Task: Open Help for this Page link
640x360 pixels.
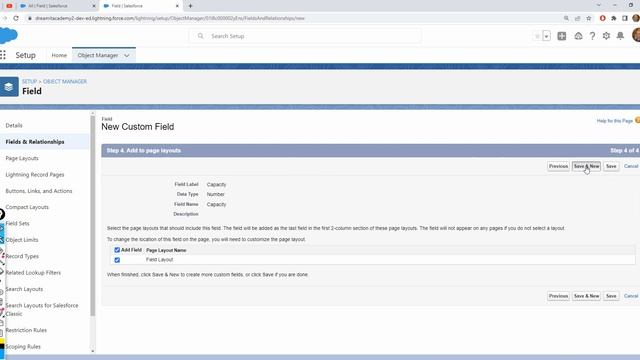Action: coord(615,121)
